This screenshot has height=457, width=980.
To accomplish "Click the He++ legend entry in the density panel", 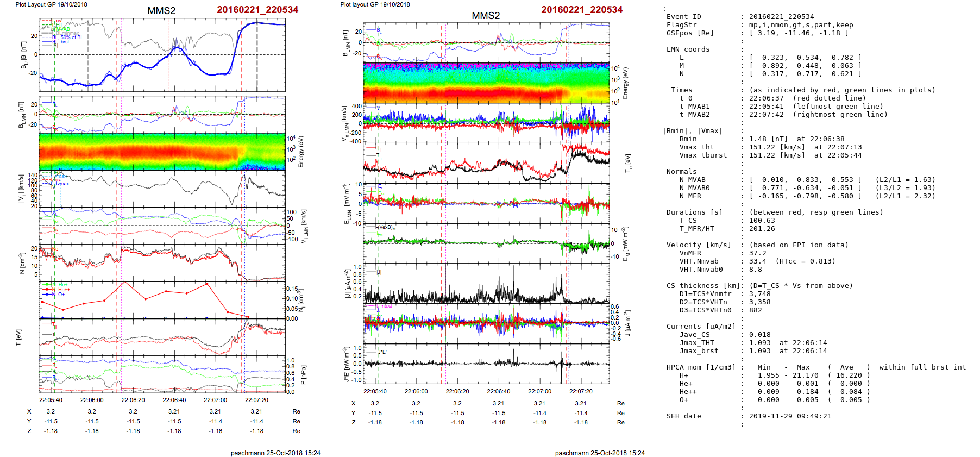I will click(63, 290).
